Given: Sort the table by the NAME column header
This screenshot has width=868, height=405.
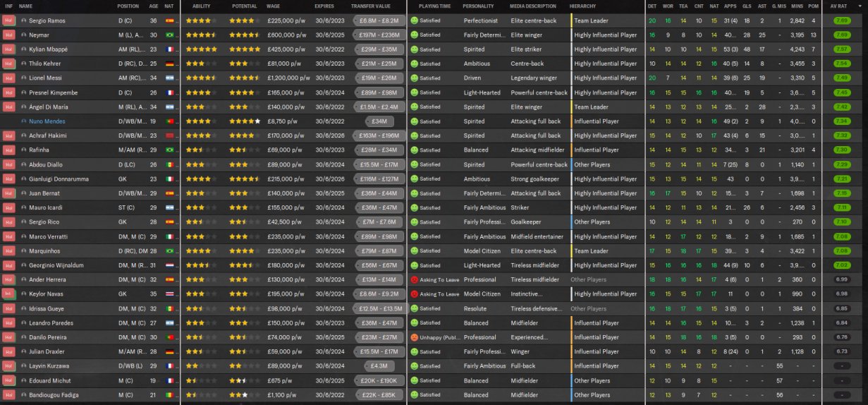Looking at the screenshot, I should (x=26, y=6).
